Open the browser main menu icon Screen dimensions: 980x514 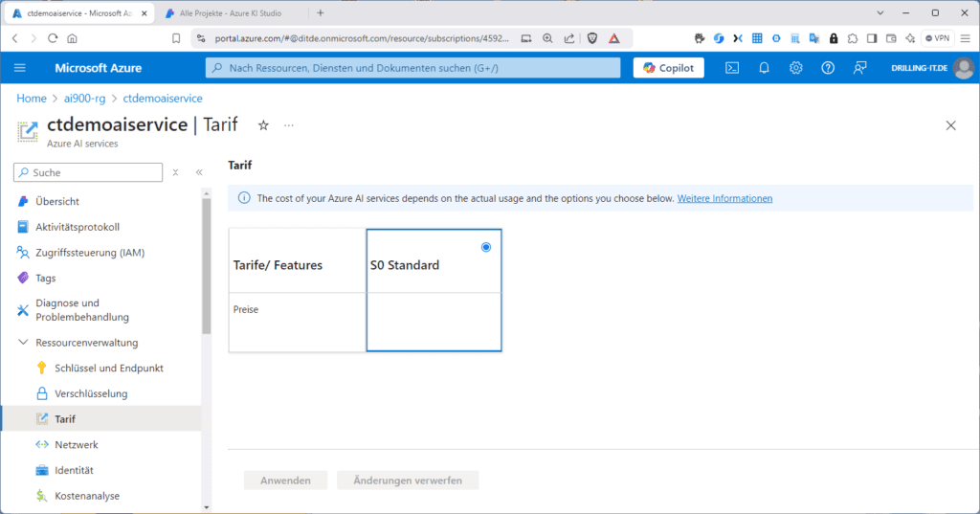[x=966, y=38]
